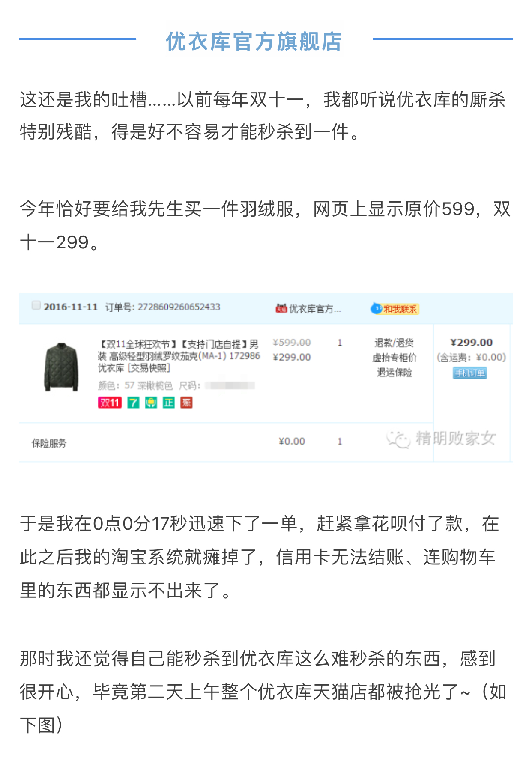
Task: Click the WeChat logo in the 精明败家女 watermark
Action: [x=398, y=439]
